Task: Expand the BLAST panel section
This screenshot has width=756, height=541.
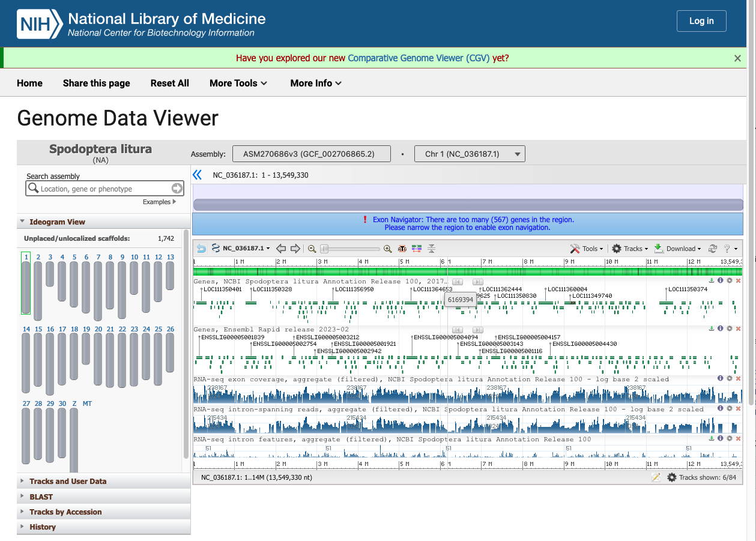Action: pyautogui.click(x=41, y=497)
